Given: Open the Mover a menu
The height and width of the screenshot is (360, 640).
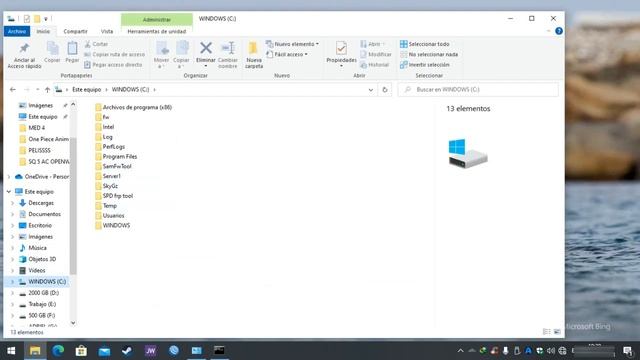Looking at the screenshot, I should coord(162,55).
